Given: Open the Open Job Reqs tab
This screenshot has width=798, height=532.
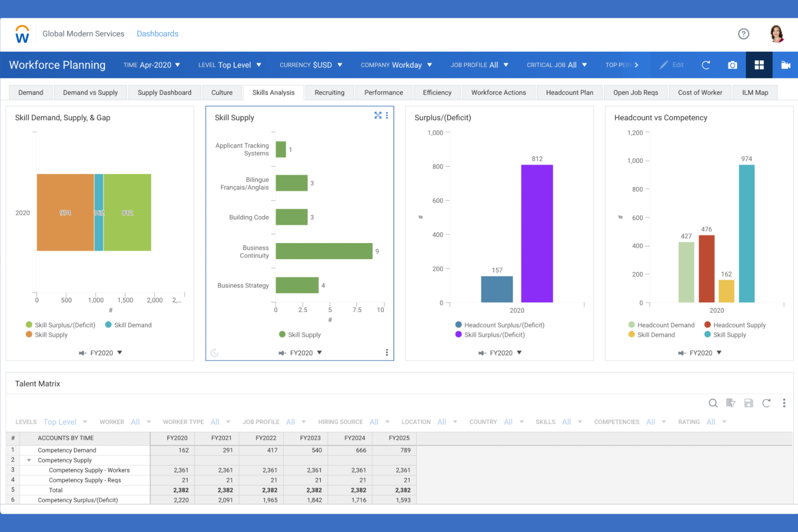Looking at the screenshot, I should click(x=636, y=93).
